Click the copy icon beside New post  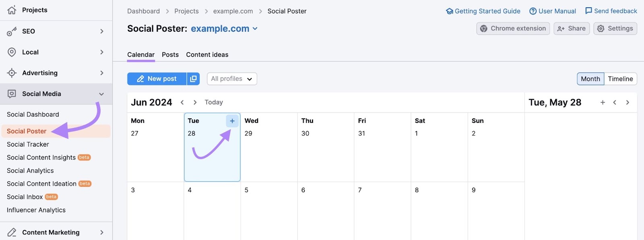point(193,79)
